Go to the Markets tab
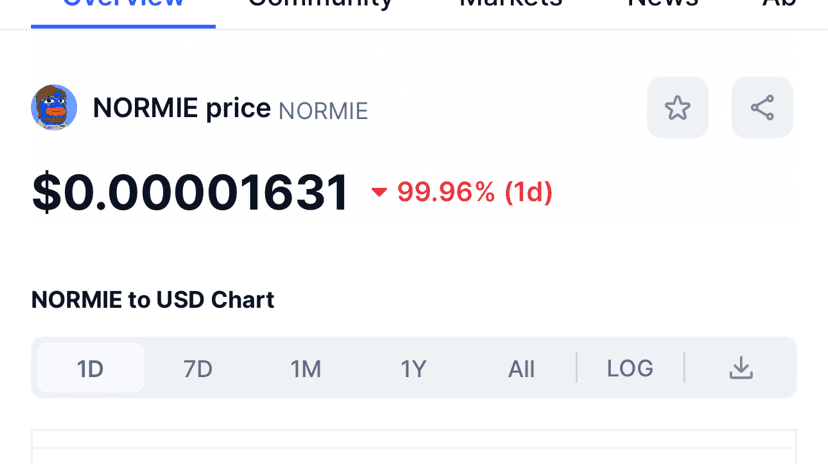Screen dimensions: 828x464 click(x=510, y=5)
